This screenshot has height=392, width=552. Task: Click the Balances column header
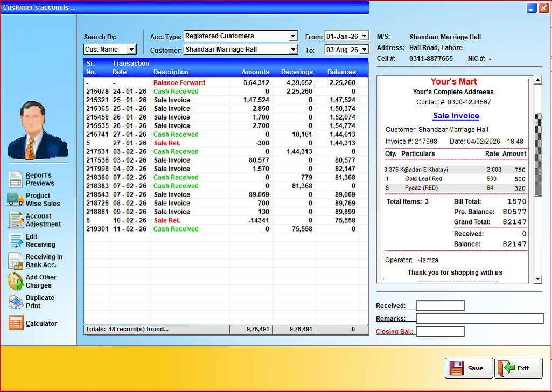[x=341, y=72]
